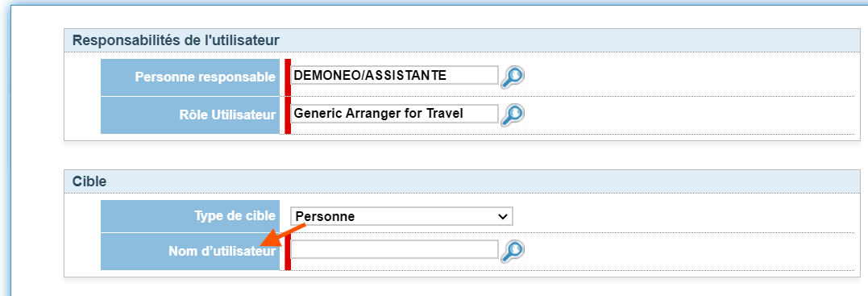Open the lookup search for Personne responsable
The height and width of the screenshot is (296, 868).
click(x=512, y=77)
